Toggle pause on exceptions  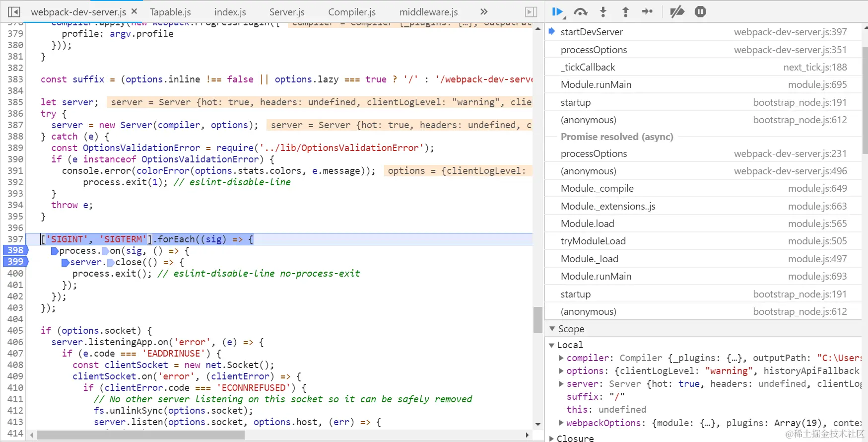pos(700,11)
